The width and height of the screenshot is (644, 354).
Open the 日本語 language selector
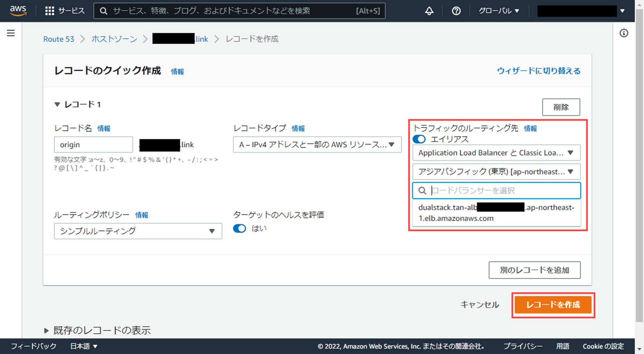[x=84, y=346]
